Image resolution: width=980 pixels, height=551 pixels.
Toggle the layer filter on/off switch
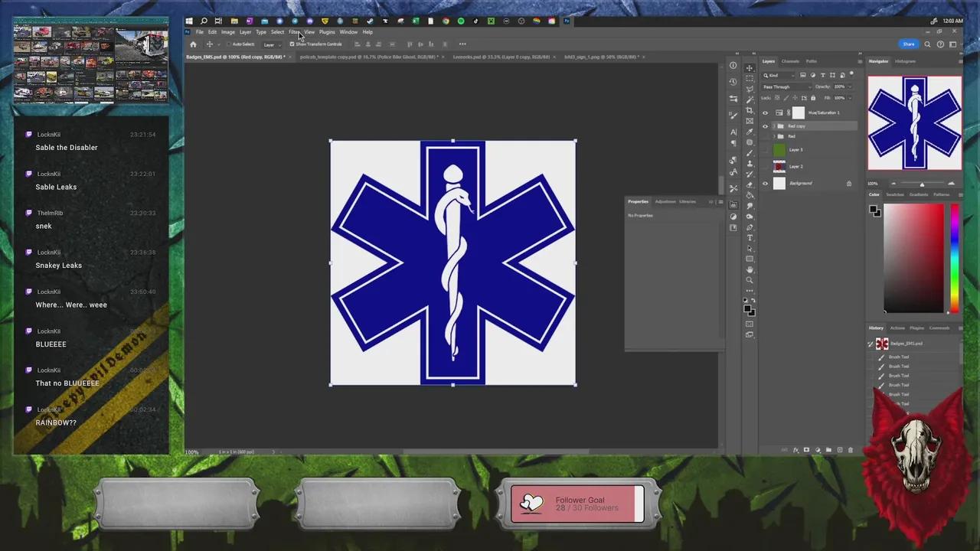pos(851,73)
